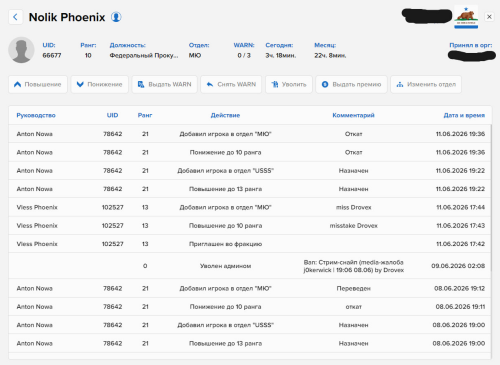
Task: Change department via Изменить отдел
Action: (x=426, y=84)
